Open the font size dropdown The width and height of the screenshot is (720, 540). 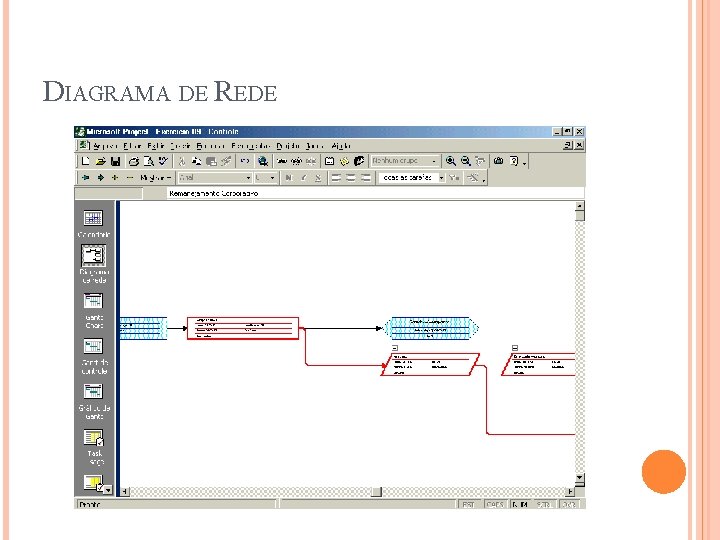click(x=272, y=177)
